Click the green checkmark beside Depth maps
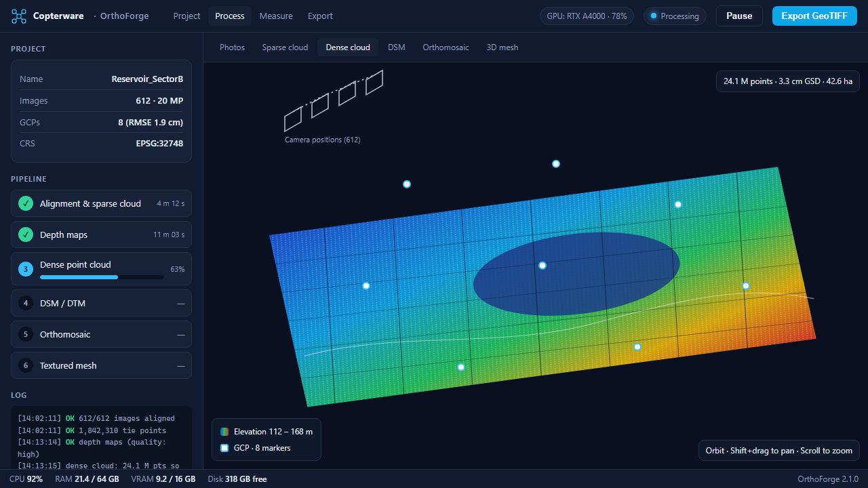The image size is (868, 488). tap(26, 235)
